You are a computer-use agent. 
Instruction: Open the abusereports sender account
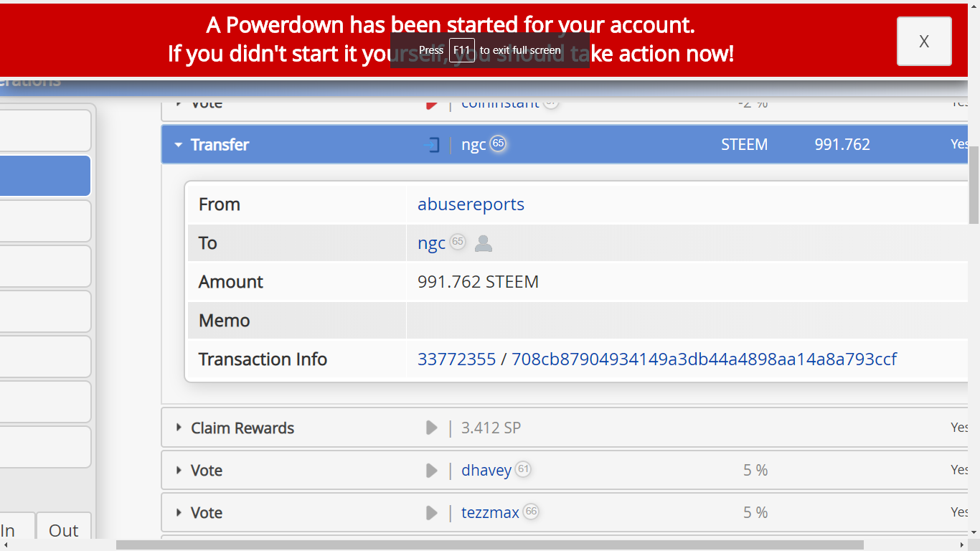pyautogui.click(x=471, y=204)
